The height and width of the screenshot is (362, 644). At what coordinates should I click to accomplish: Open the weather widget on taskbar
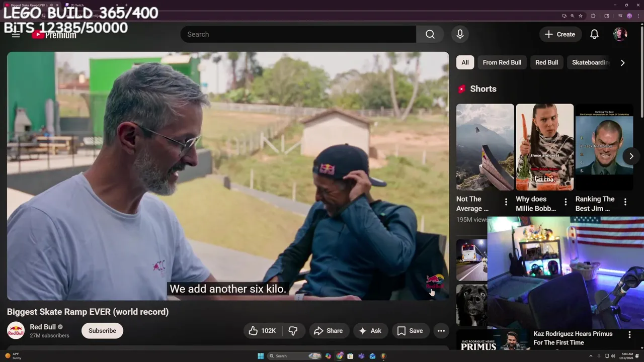[14, 356]
